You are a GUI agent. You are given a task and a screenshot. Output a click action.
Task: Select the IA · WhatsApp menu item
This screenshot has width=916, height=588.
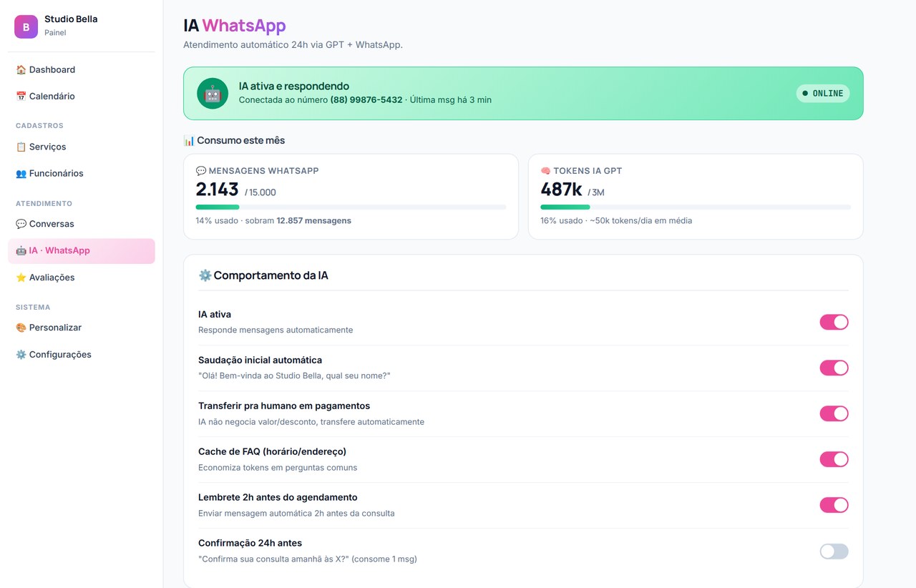tap(82, 250)
